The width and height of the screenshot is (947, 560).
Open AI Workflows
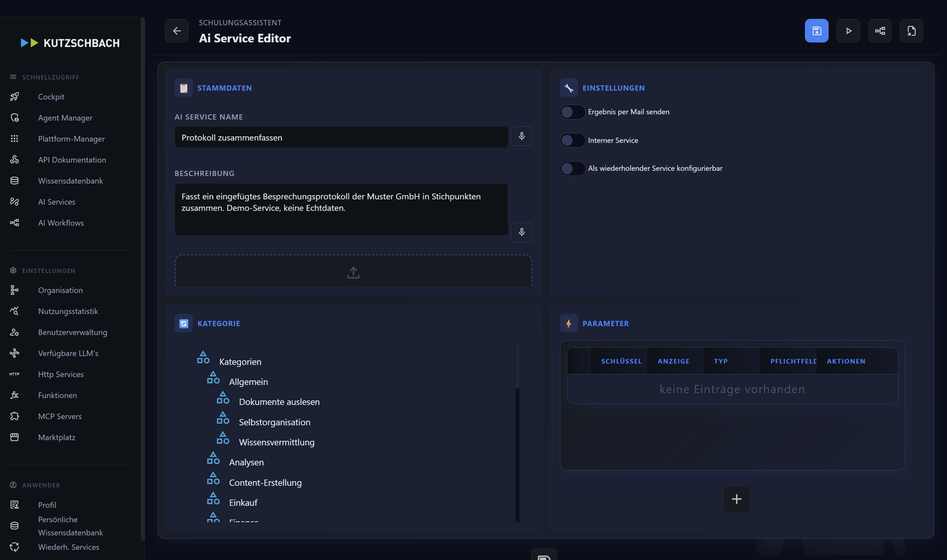point(61,223)
